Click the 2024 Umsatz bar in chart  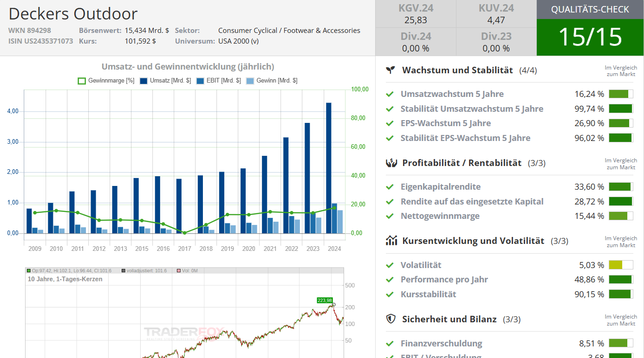tap(329, 167)
